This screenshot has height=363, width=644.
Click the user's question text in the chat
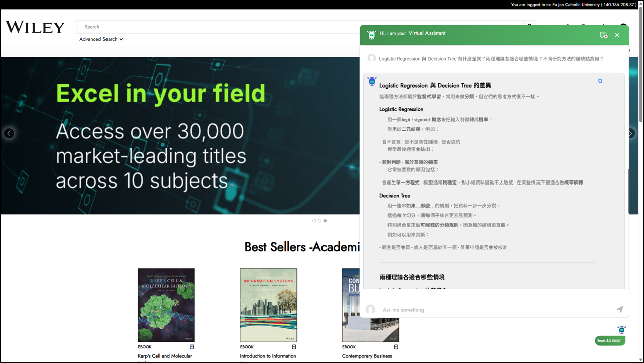point(491,59)
